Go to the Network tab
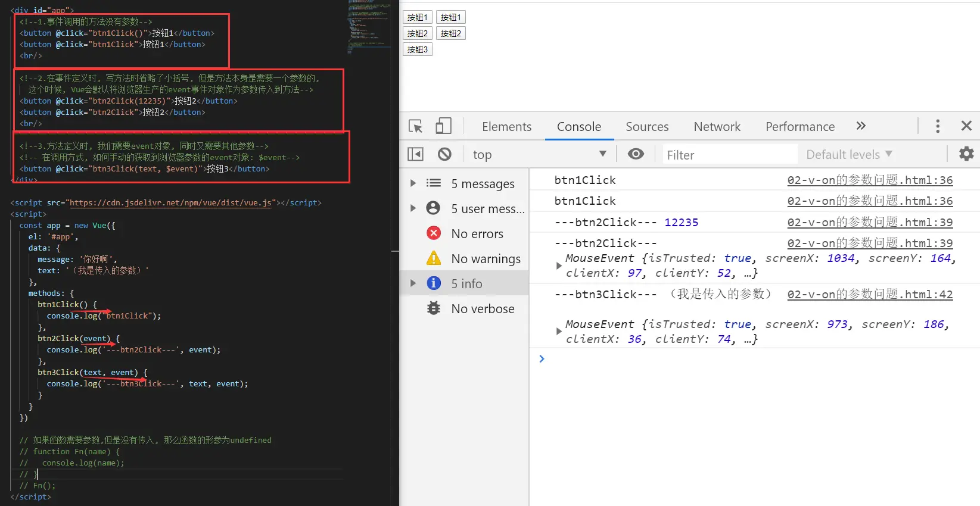Viewport: 980px width, 506px height. (x=717, y=127)
